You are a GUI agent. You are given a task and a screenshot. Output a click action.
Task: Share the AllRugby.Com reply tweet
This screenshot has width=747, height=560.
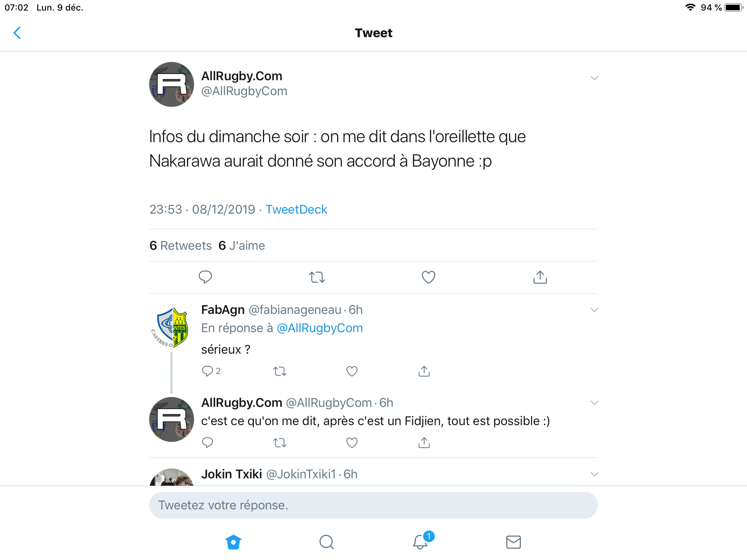[x=424, y=443]
